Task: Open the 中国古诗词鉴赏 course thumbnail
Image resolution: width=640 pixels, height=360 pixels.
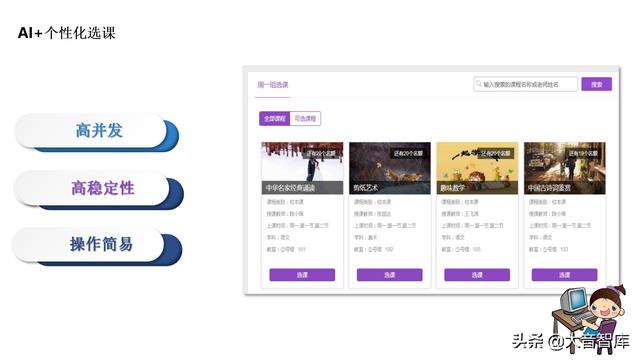Action: (x=564, y=168)
